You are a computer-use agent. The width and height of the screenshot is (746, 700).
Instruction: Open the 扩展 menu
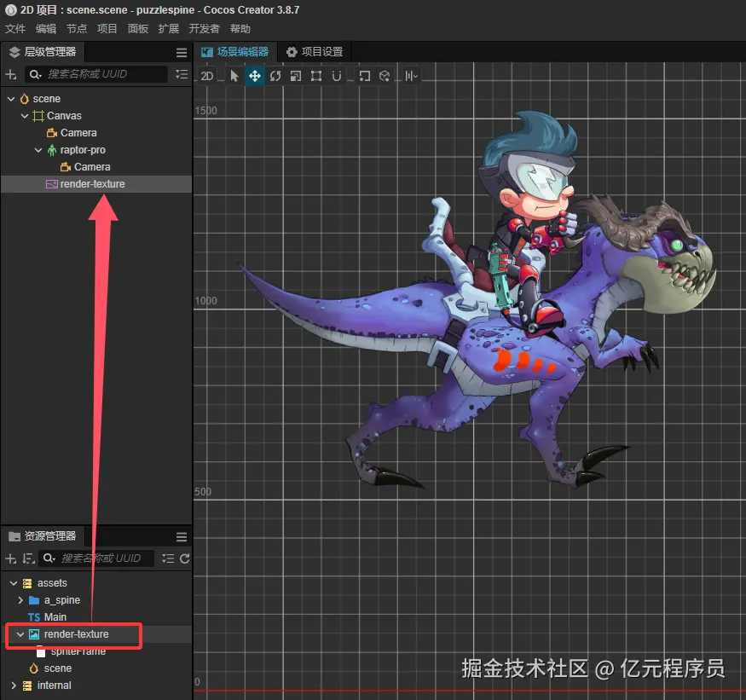(169, 28)
